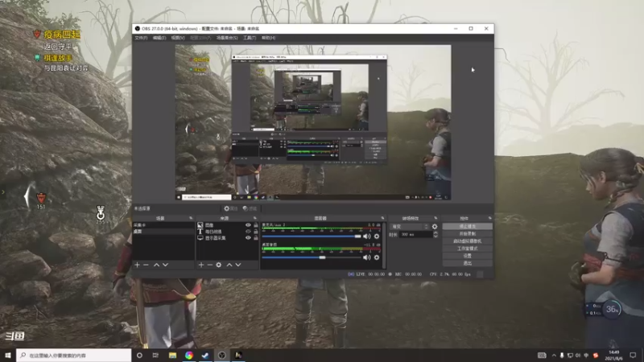
Task: Open the 编辑(E) Edit menu in OBS
Action: 159,38
